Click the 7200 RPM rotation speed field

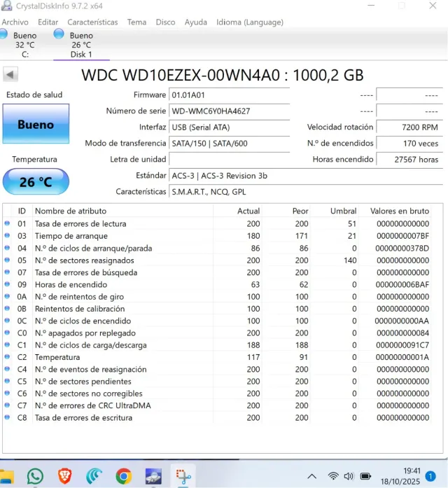tap(409, 127)
